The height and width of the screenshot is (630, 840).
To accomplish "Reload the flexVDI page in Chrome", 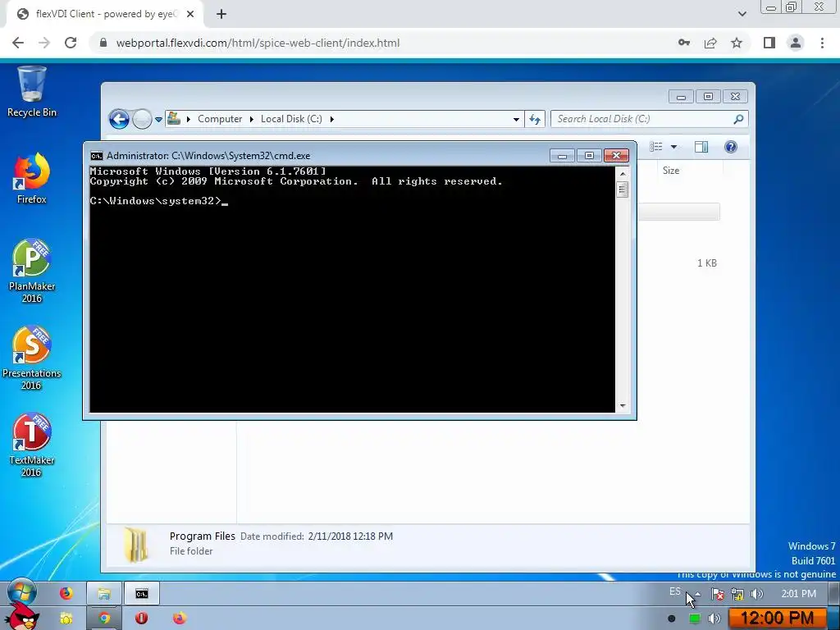I will click(71, 43).
